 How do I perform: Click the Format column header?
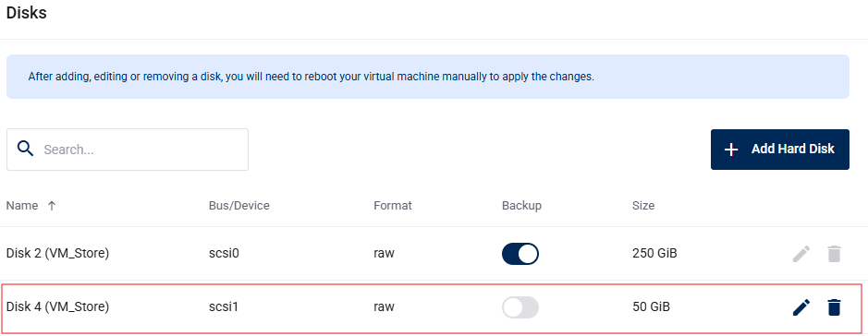click(393, 206)
